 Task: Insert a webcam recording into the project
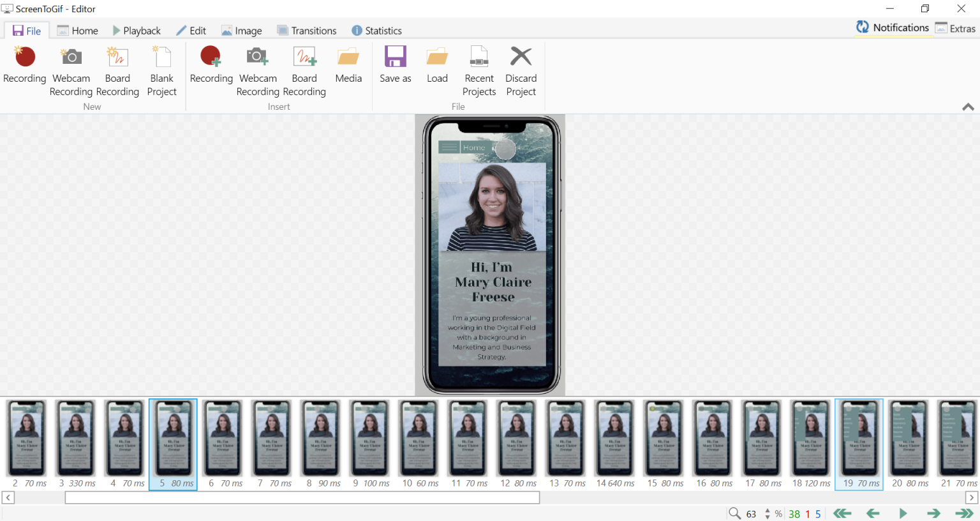click(x=258, y=70)
